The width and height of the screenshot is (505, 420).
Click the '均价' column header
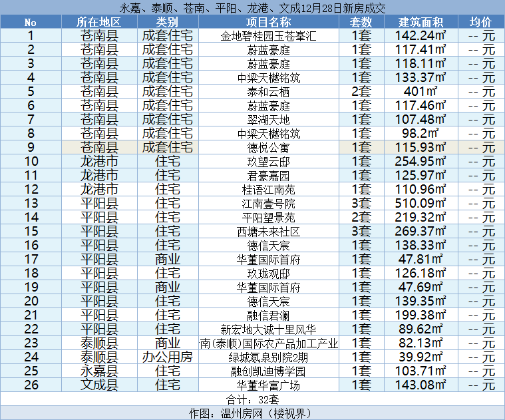tap(481, 22)
